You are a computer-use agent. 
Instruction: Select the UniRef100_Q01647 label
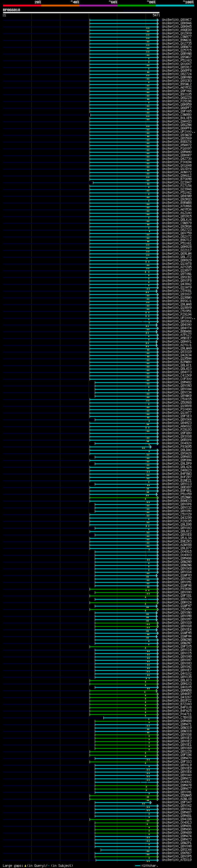coord(177,64)
